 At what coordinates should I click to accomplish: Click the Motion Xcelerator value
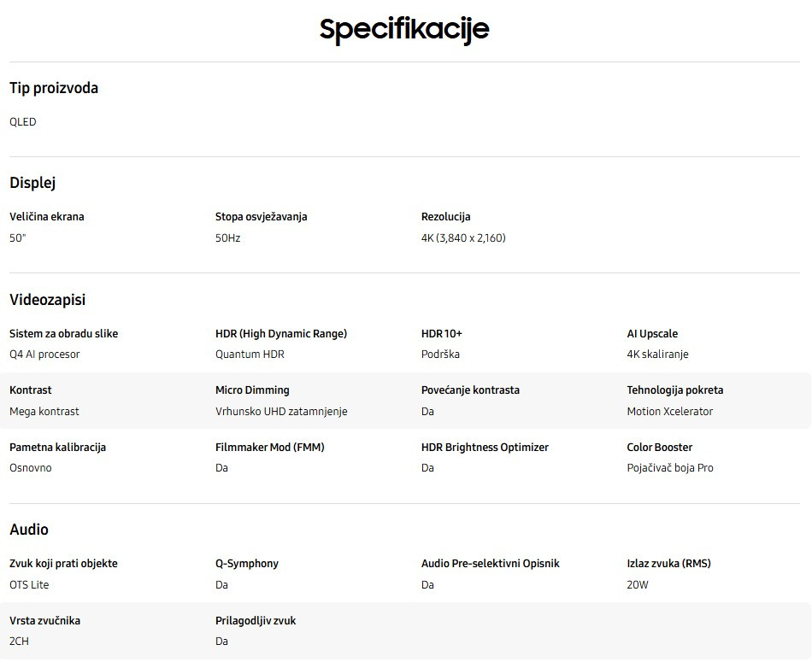pyautogui.click(x=670, y=412)
